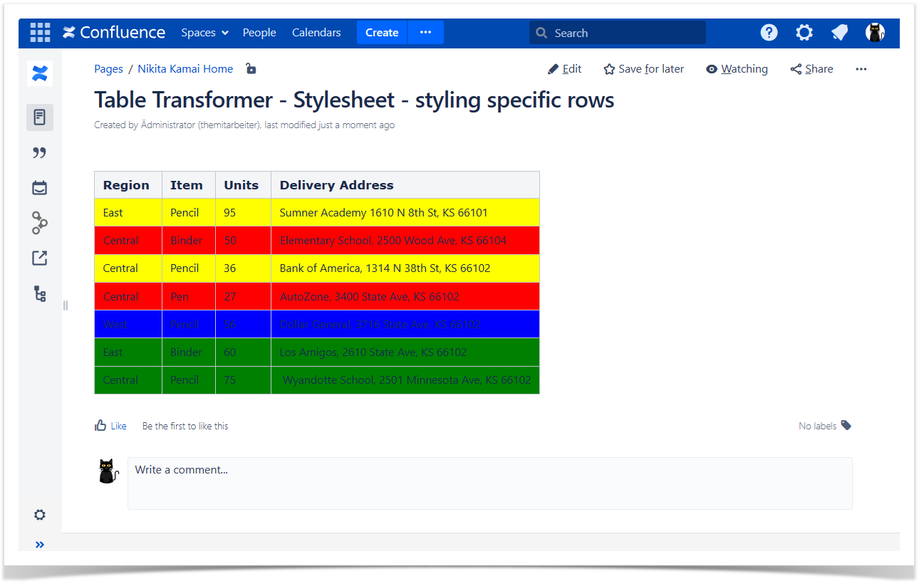Toggle Save for later star
Image resolution: width=924 pixels, height=586 pixels.
pyautogui.click(x=643, y=69)
